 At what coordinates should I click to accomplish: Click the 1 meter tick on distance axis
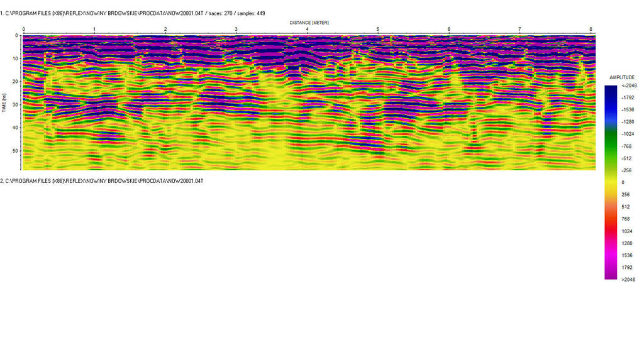pyautogui.click(x=94, y=30)
